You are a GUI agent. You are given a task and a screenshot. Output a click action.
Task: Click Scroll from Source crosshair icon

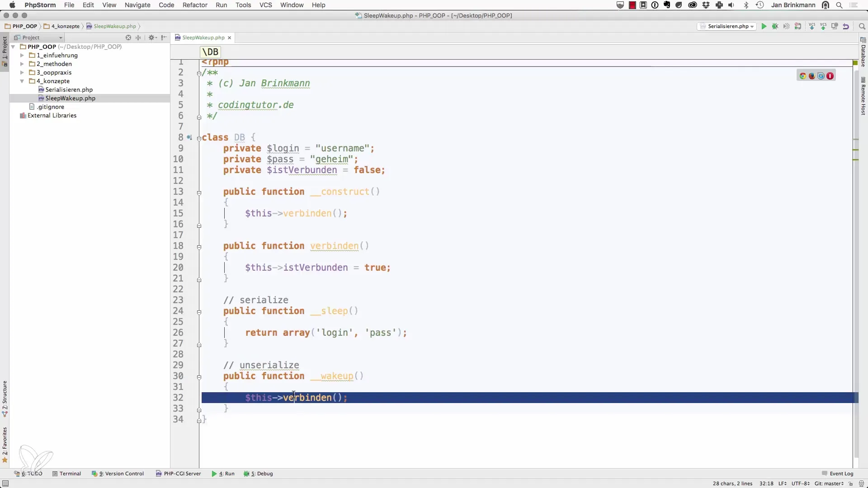[x=128, y=38]
